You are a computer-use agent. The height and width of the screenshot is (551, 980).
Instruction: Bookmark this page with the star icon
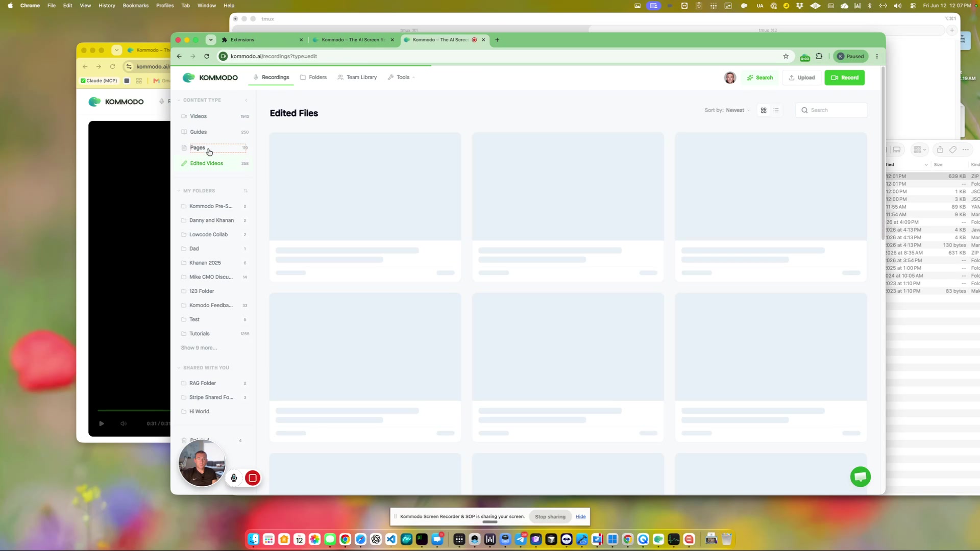pyautogui.click(x=786, y=56)
